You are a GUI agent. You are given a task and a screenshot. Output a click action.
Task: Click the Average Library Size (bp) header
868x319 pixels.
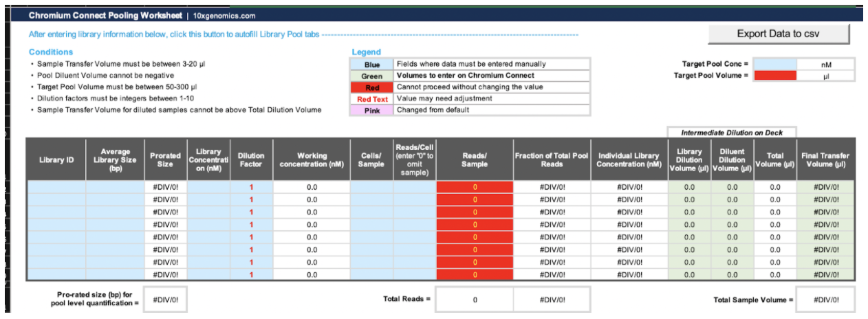click(x=115, y=159)
